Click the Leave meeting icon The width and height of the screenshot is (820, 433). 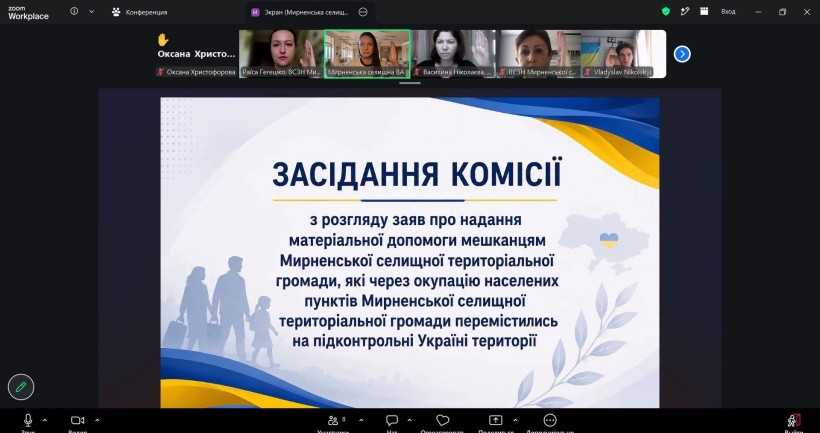(794, 420)
